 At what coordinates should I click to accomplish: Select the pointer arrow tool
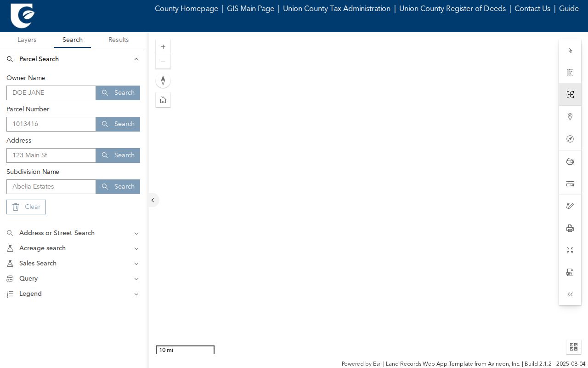point(570,51)
